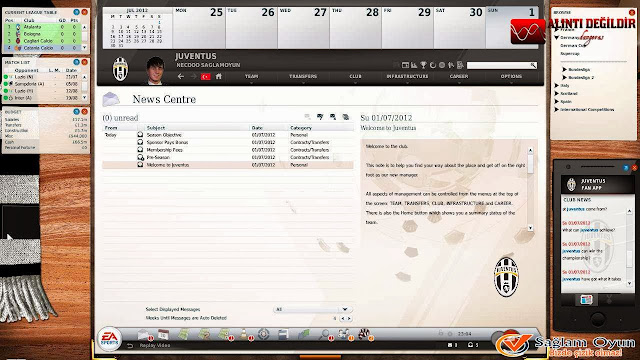This screenshot has width=640, height=360.
Task: Click the Turkish flag icon in navigation bar
Action: pyautogui.click(x=205, y=76)
